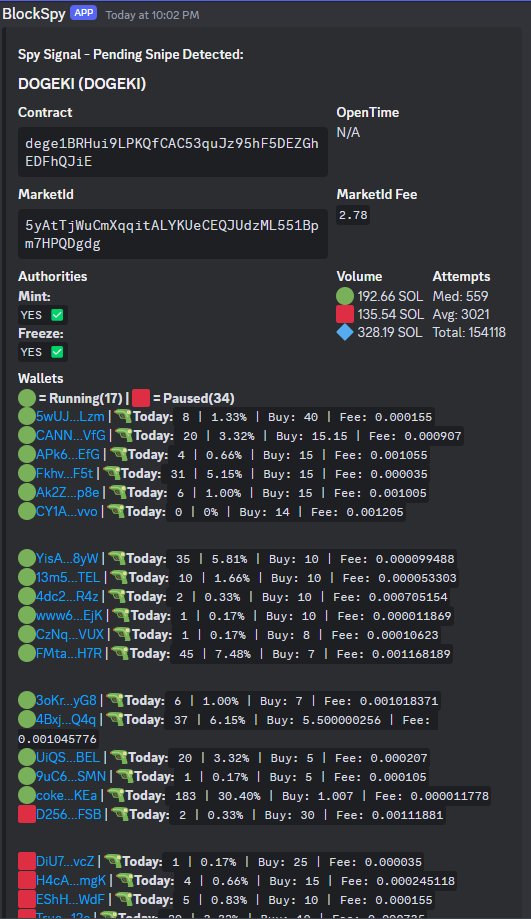Click the green Running(17) legend circle

pos(27,399)
